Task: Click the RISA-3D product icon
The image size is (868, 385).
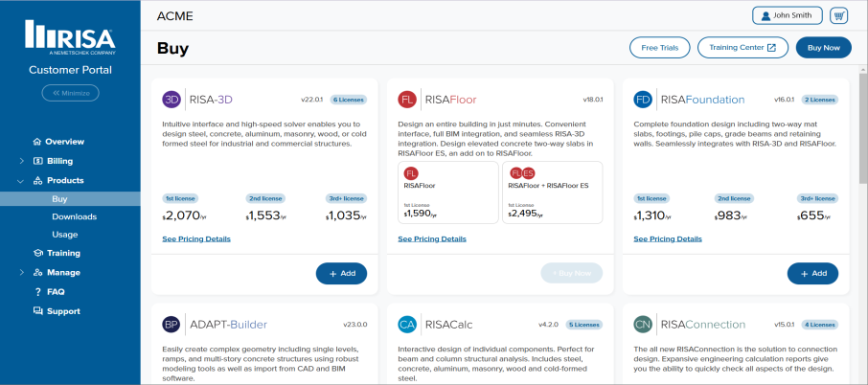Action: pyautogui.click(x=171, y=100)
